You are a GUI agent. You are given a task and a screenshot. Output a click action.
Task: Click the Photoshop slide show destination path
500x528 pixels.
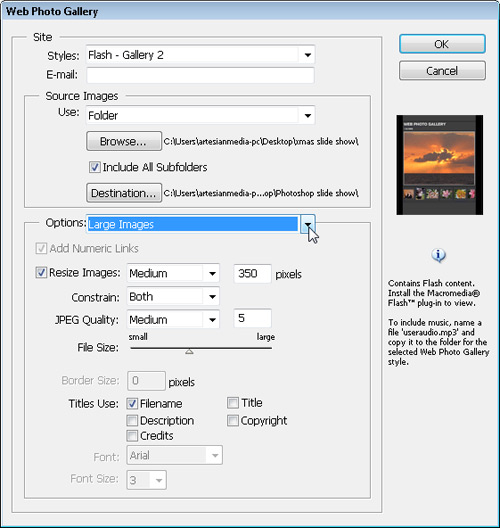click(261, 193)
